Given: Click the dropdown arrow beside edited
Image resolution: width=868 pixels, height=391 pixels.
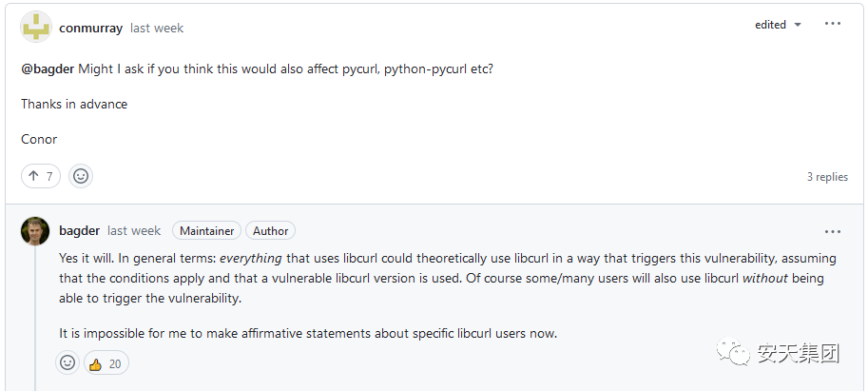Looking at the screenshot, I should point(797,25).
